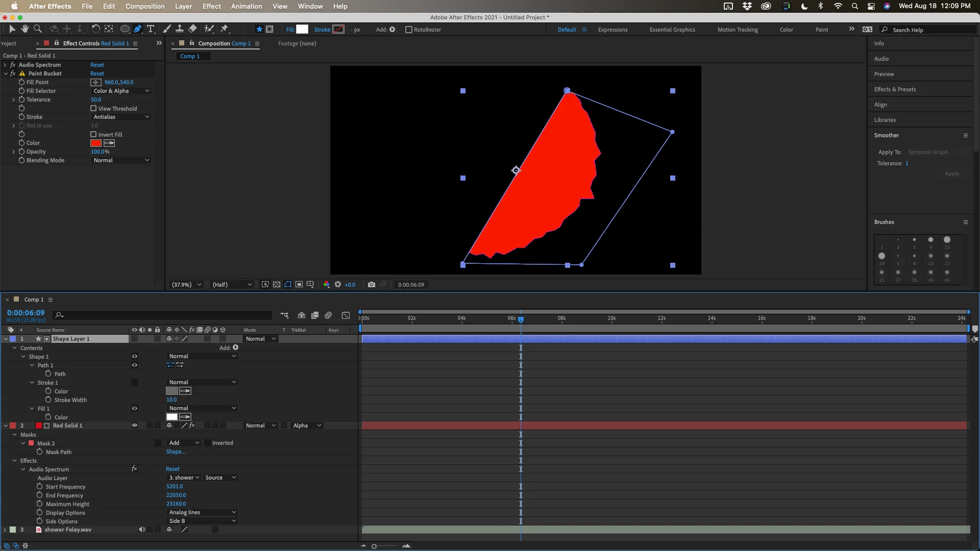Image resolution: width=980 pixels, height=551 pixels.
Task: Select the Type tool
Action: 151,29
